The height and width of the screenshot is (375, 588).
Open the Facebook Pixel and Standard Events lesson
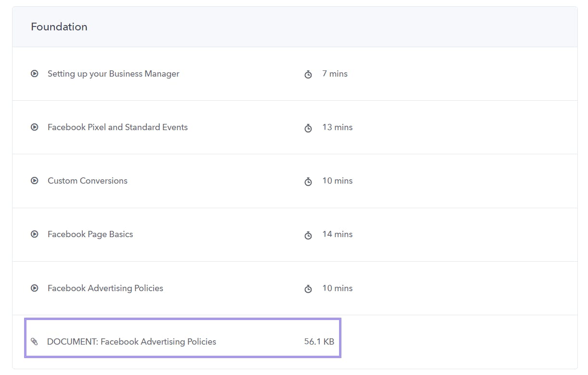coord(118,127)
